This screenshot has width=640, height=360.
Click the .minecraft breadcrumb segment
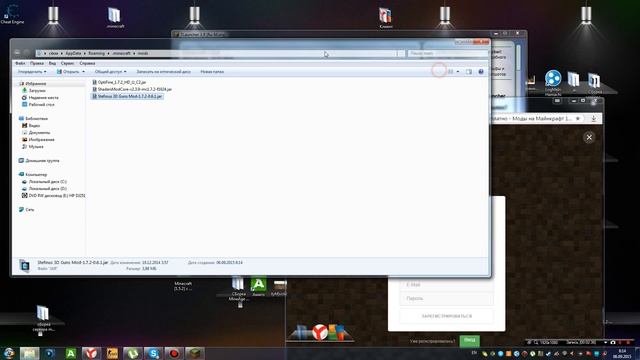tap(121, 53)
